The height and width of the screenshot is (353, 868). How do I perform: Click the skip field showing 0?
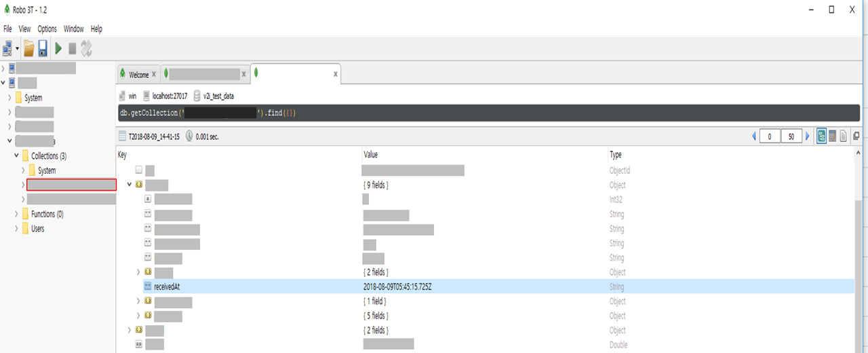(x=770, y=136)
